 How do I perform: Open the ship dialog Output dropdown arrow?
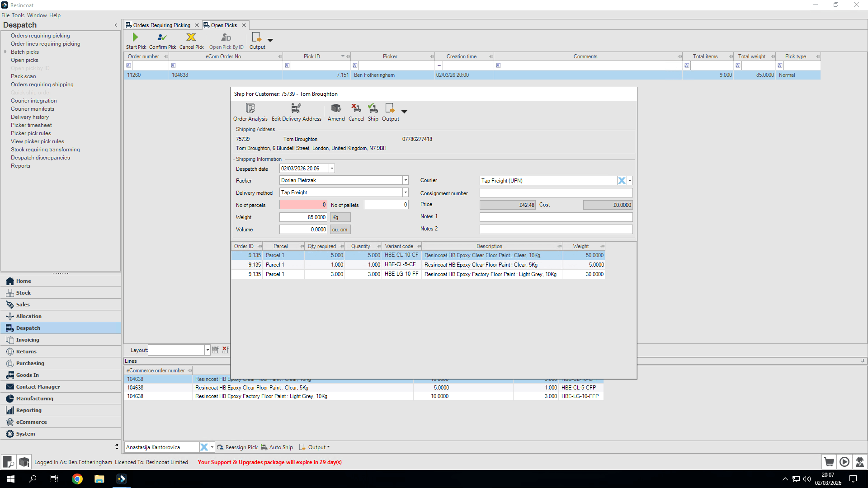(x=404, y=112)
